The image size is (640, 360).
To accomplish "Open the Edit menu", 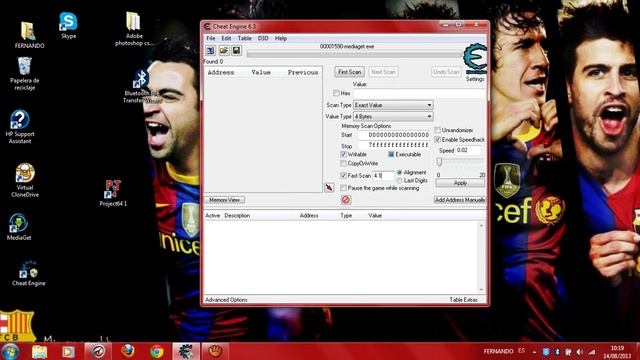I will tap(226, 38).
